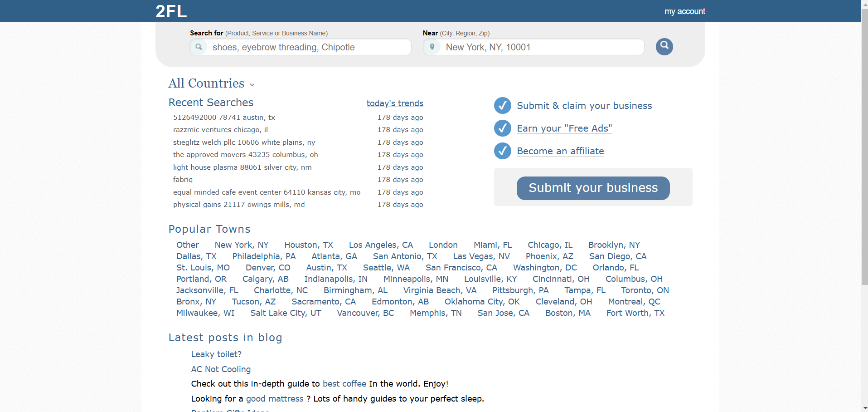Click checkmark icon beside Become an affiliate
This screenshot has width=868, height=412.
tap(502, 151)
